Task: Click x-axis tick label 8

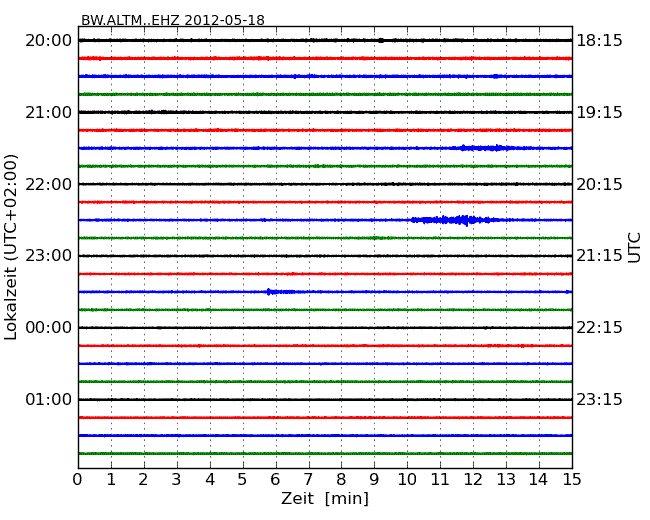Action: [341, 479]
